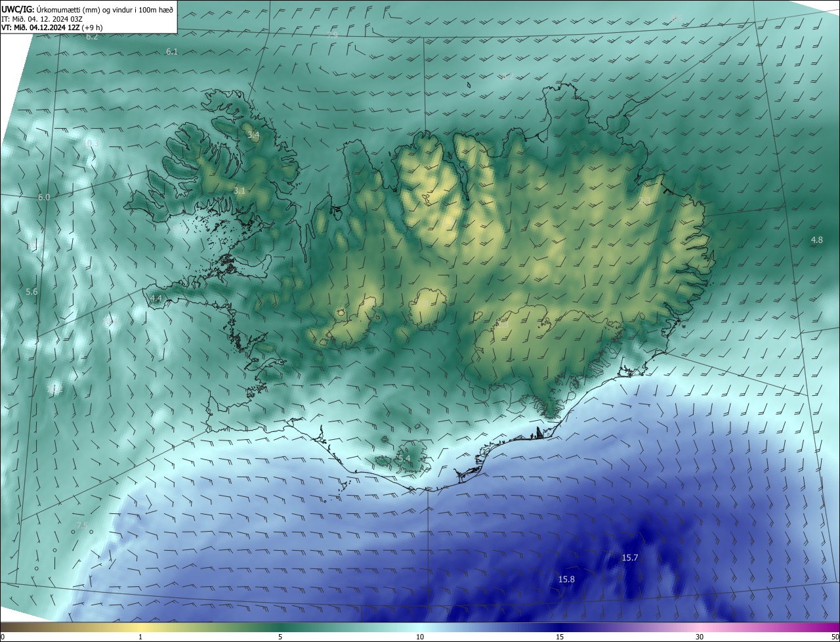Pick the pale yellow section of the colour scale
This screenshot has height=642, width=840.
coord(140,627)
